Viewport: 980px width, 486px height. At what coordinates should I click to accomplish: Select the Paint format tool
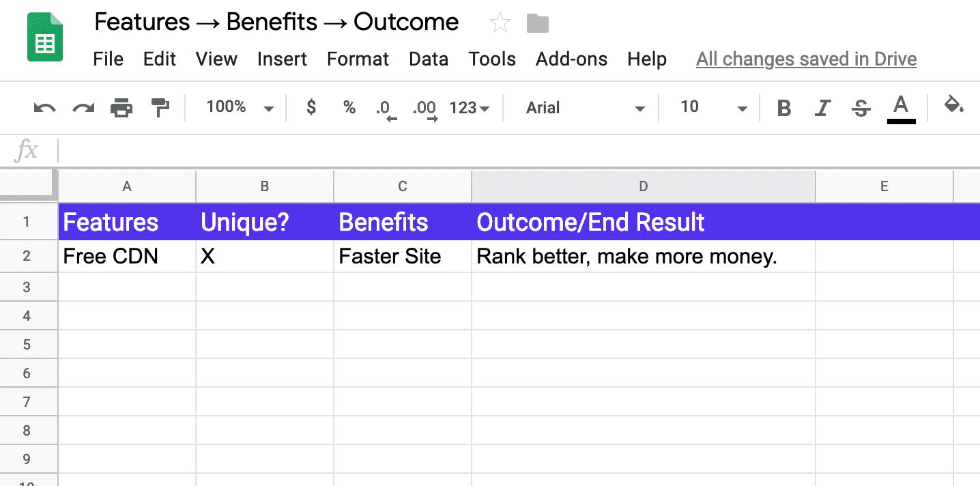[x=160, y=107]
